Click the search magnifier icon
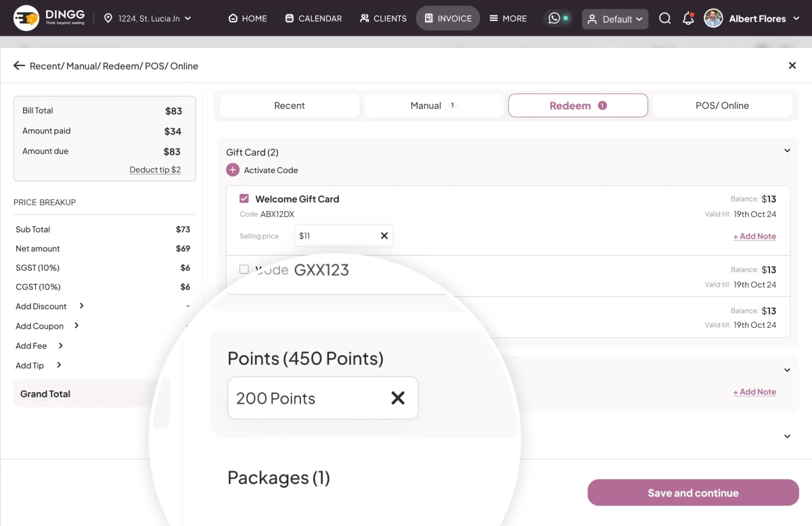 click(665, 18)
